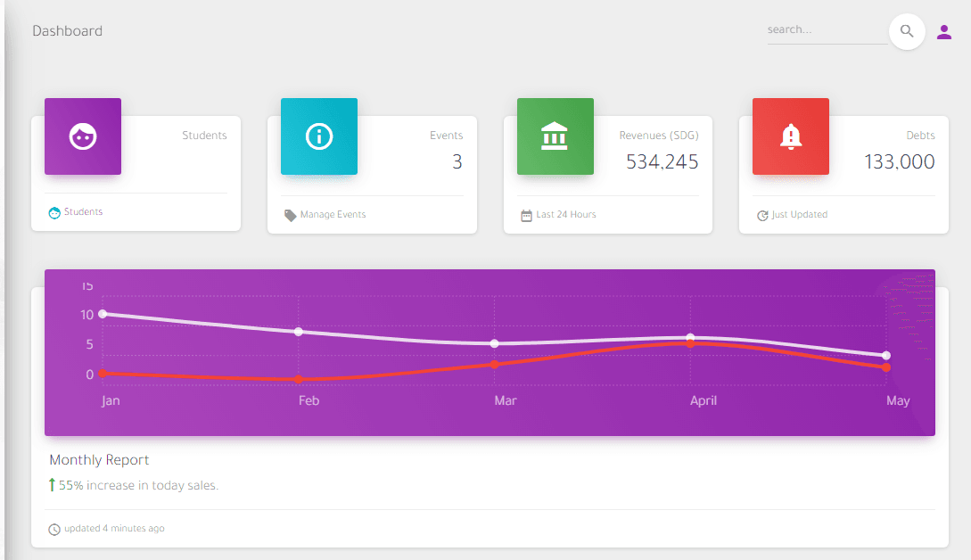Image resolution: width=971 pixels, height=560 pixels.
Task: Click the purple Students face icon tile
Action: click(x=83, y=136)
